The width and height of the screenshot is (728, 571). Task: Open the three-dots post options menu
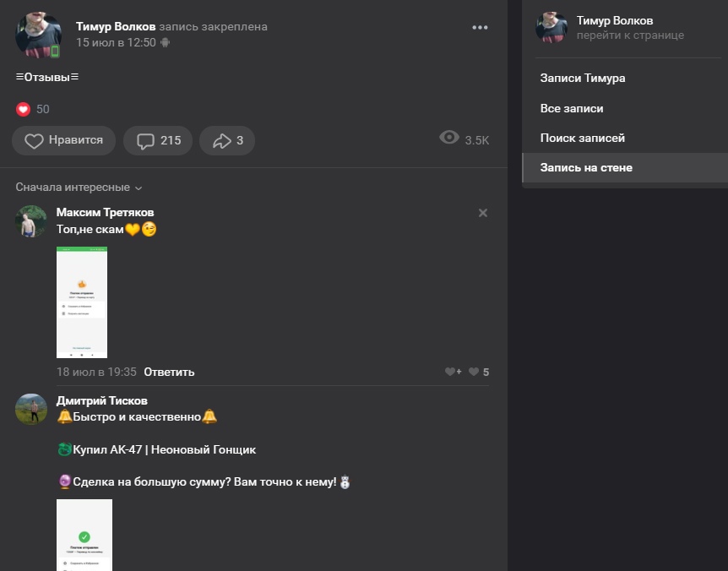pos(480,27)
